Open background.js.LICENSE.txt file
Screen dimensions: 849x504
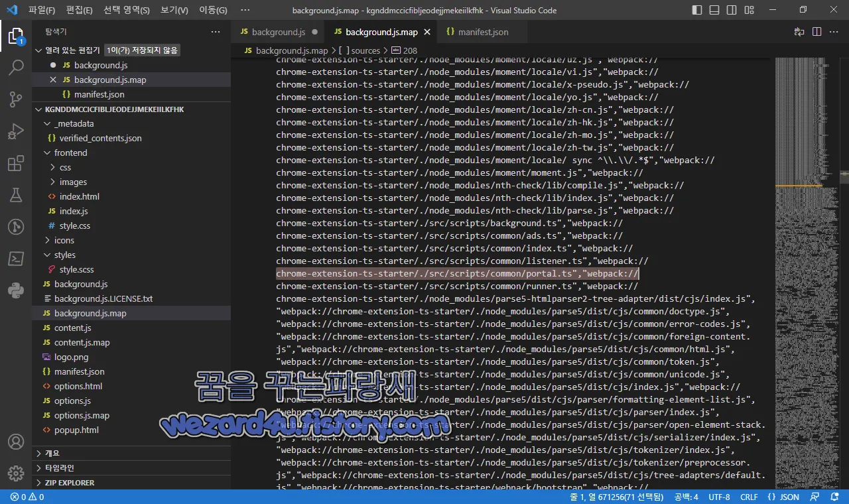pos(131,298)
